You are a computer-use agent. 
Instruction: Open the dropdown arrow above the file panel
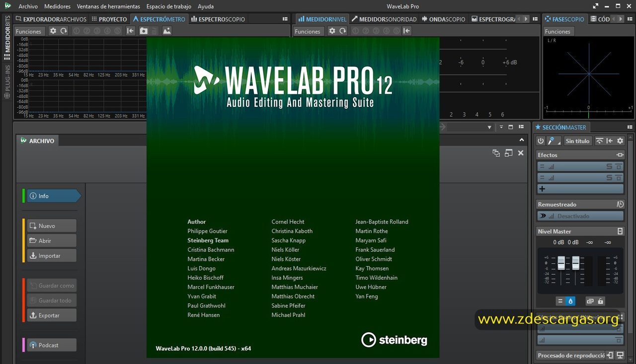click(489, 127)
